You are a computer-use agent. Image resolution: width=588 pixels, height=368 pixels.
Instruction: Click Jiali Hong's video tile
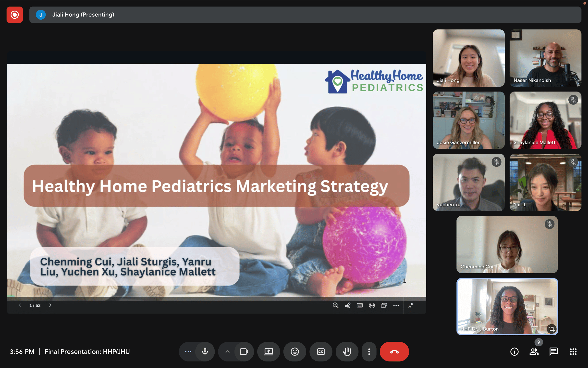click(x=469, y=58)
